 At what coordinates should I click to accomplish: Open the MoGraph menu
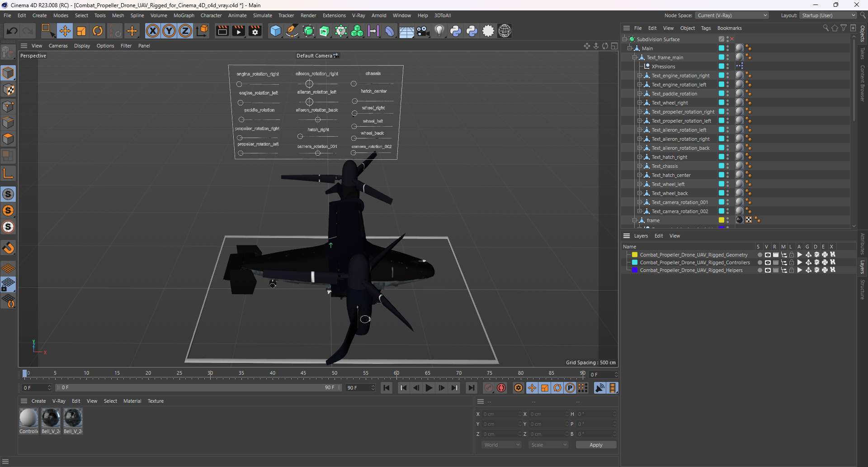[184, 15]
